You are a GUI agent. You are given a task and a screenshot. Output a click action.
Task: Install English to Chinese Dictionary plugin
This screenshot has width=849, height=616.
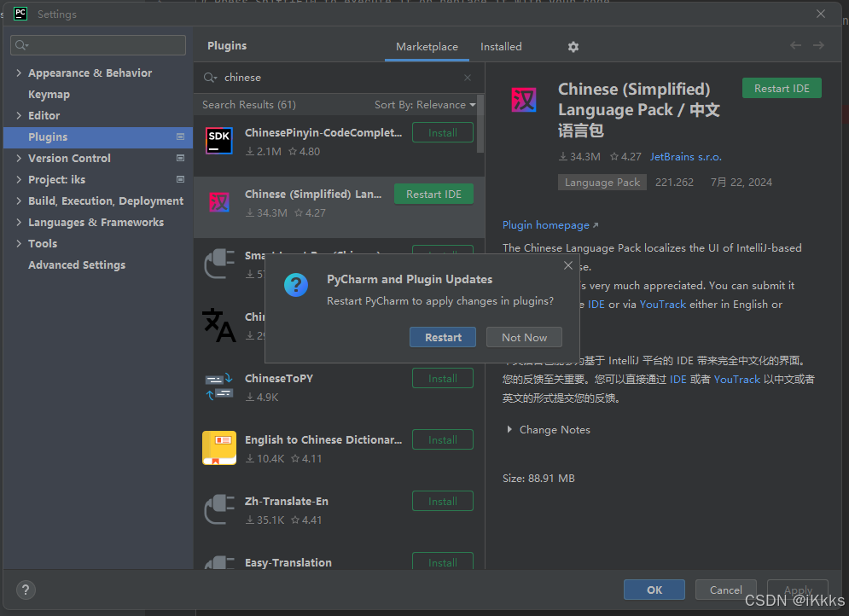[x=442, y=439]
